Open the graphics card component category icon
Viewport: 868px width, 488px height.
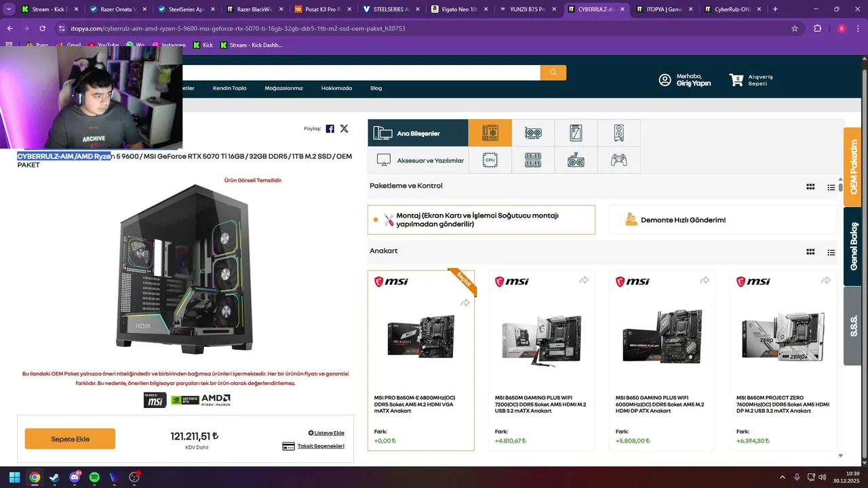533,133
